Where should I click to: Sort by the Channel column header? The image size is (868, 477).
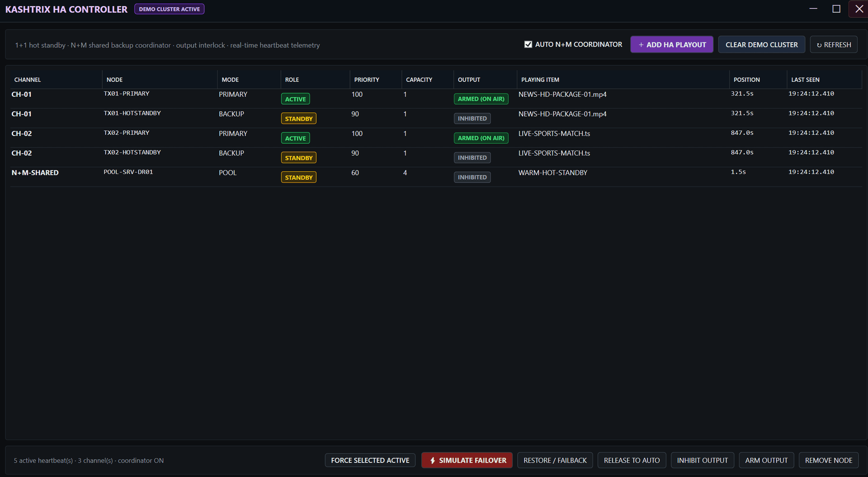tap(56, 80)
